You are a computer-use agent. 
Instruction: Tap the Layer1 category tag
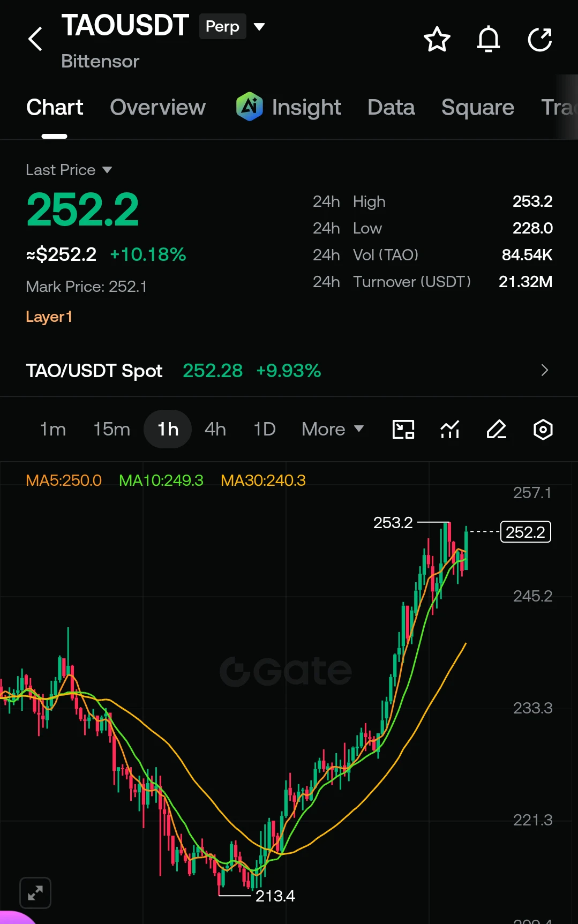pyautogui.click(x=49, y=317)
